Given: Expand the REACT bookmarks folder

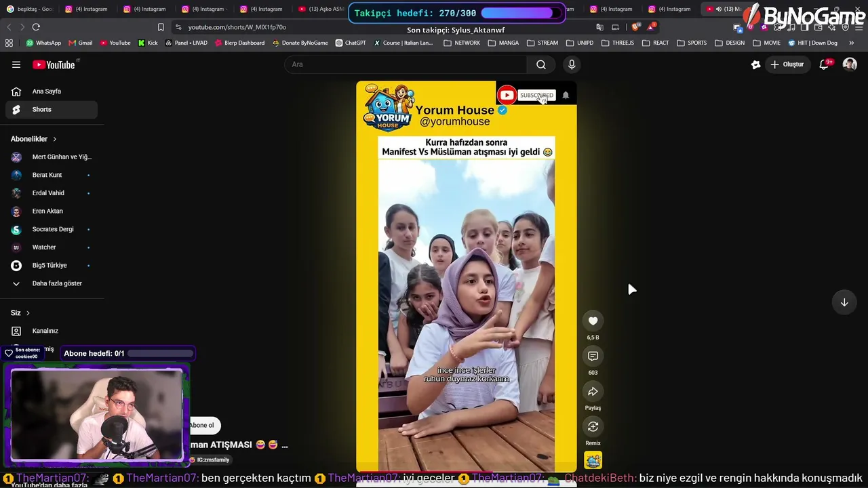Looking at the screenshot, I should (x=655, y=43).
